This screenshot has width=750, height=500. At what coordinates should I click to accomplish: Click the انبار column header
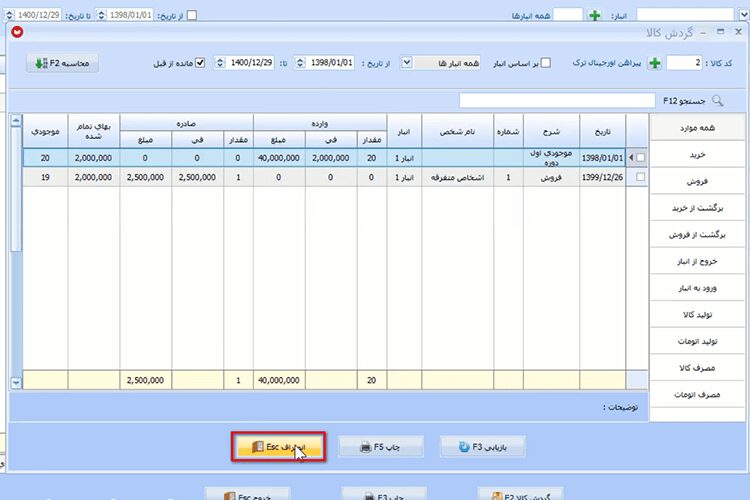click(404, 132)
